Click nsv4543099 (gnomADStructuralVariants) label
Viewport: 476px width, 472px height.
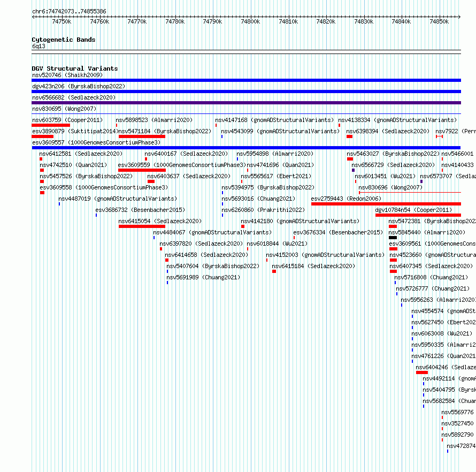pos(280,131)
